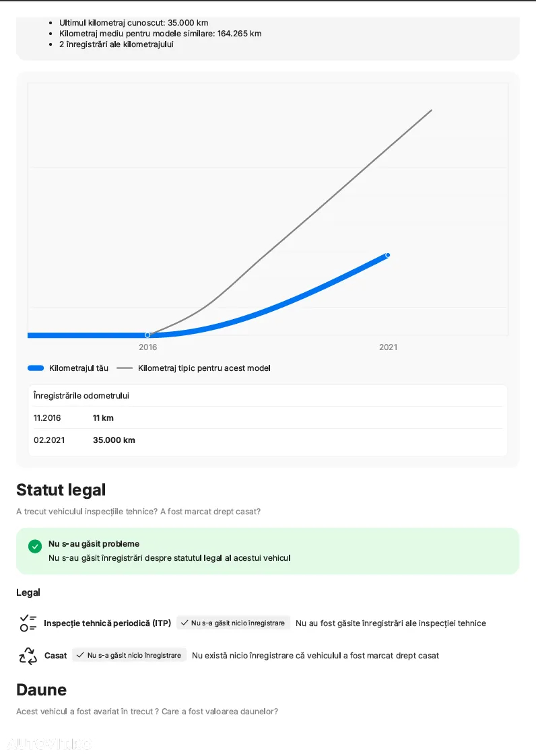
Task: Click the Casat recycling arrows icon
Action: pos(28,656)
